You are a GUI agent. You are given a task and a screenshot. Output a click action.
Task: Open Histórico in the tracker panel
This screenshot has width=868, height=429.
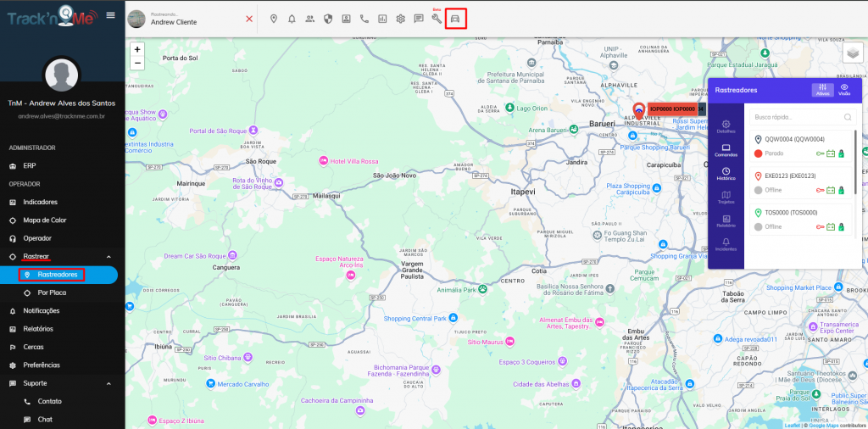pyautogui.click(x=726, y=175)
